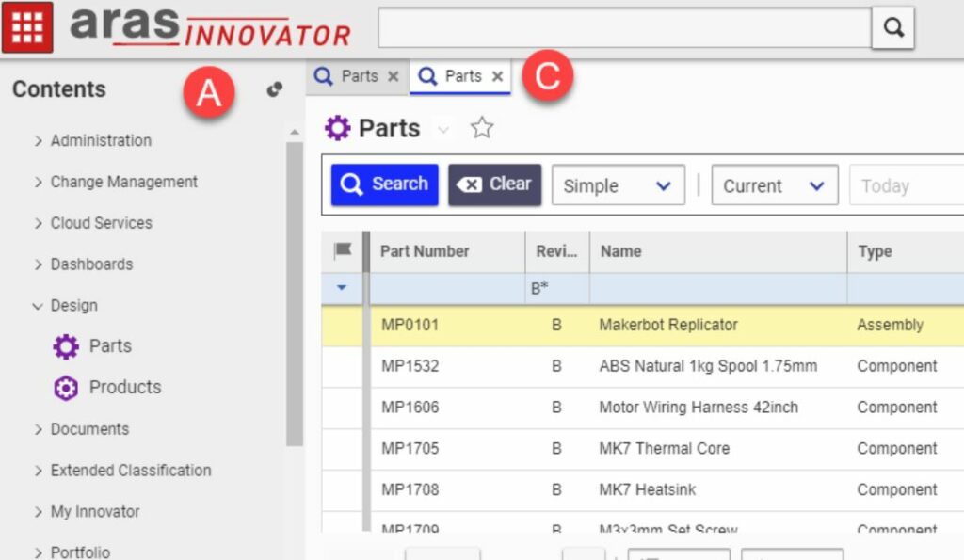
Task: Select row MP1705
Action: (x=642, y=449)
